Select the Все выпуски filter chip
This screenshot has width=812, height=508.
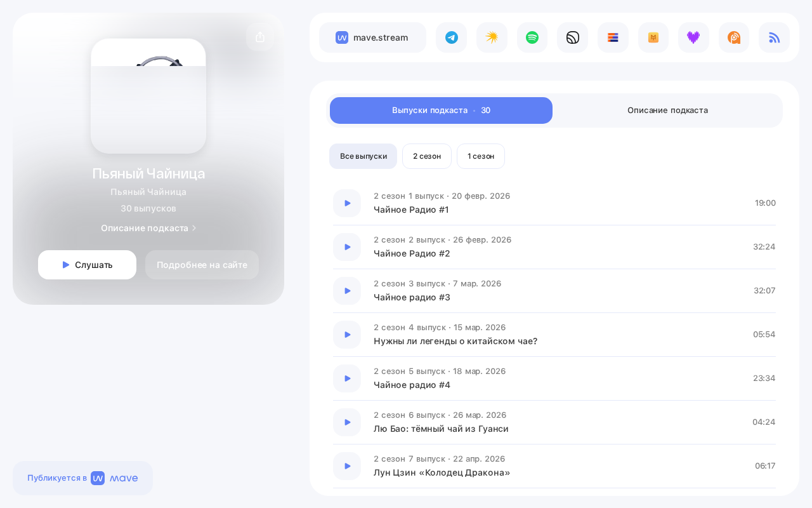click(x=363, y=156)
